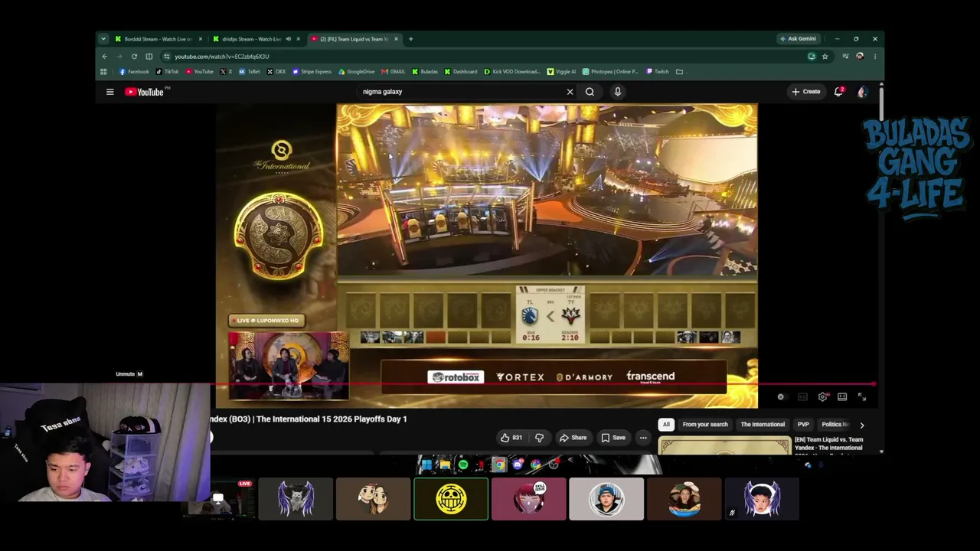Start voice search with microphone icon

[618, 92]
